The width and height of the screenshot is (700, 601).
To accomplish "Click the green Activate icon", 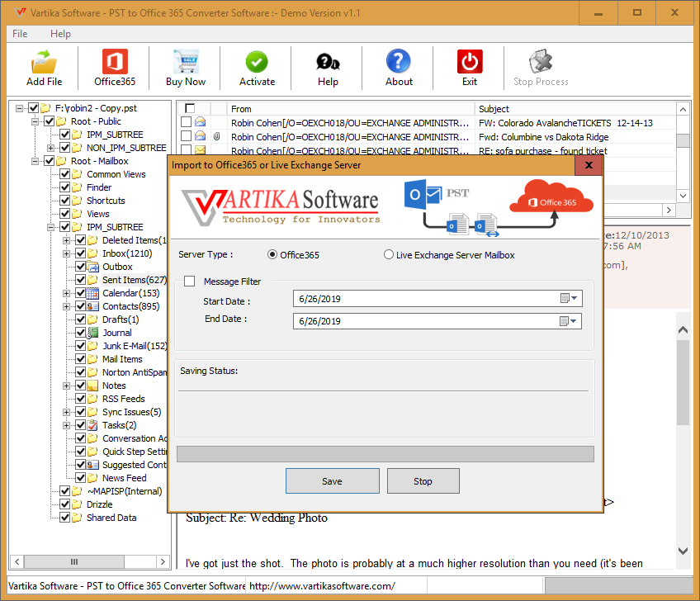I will [257, 62].
